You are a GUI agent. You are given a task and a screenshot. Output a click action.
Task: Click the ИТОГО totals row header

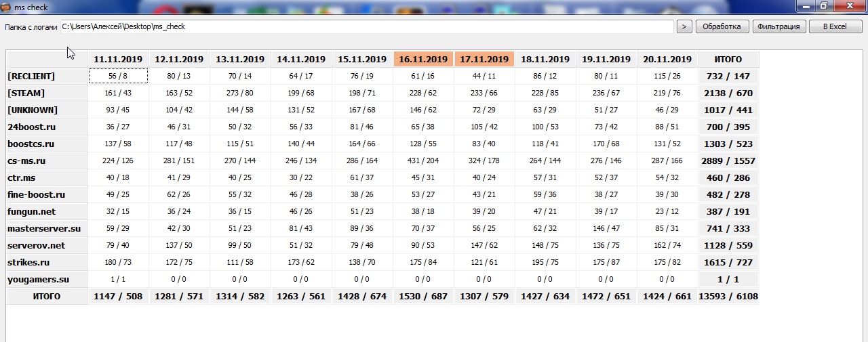[x=47, y=296]
